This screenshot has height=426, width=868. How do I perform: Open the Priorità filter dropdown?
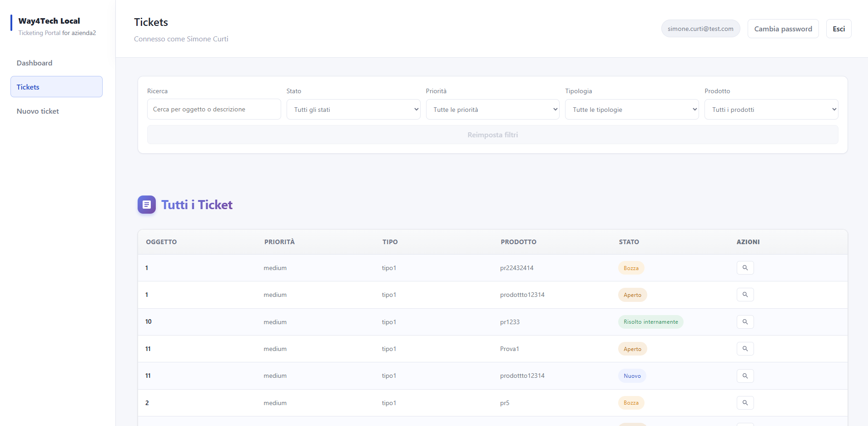point(492,110)
